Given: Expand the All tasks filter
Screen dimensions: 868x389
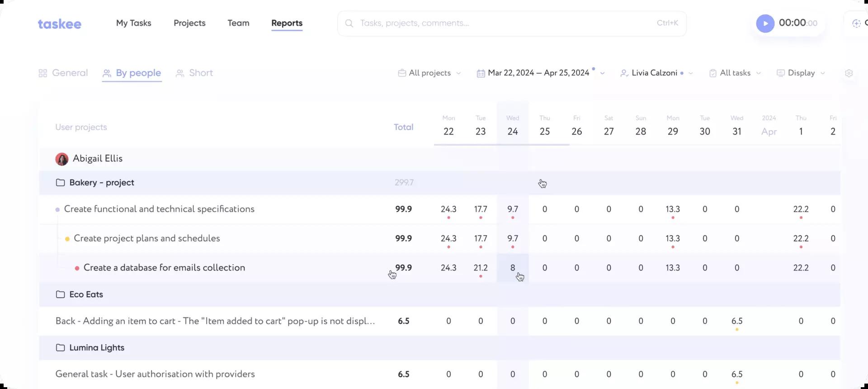Looking at the screenshot, I should point(735,73).
